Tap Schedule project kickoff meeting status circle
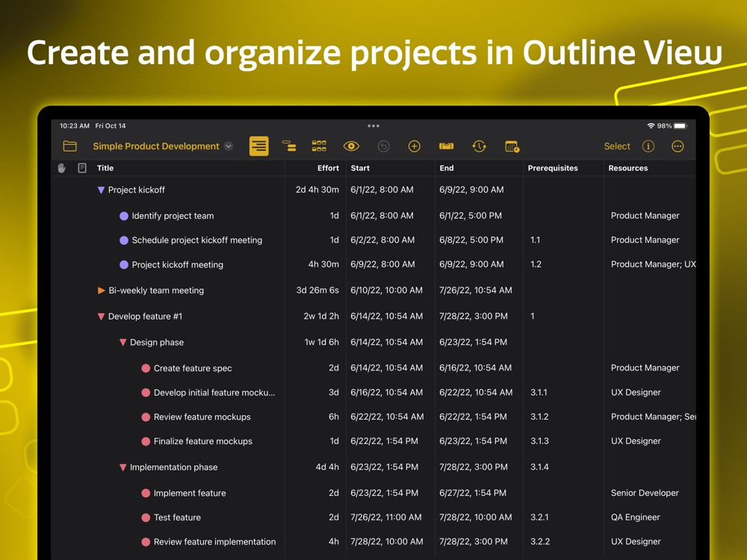 point(124,240)
